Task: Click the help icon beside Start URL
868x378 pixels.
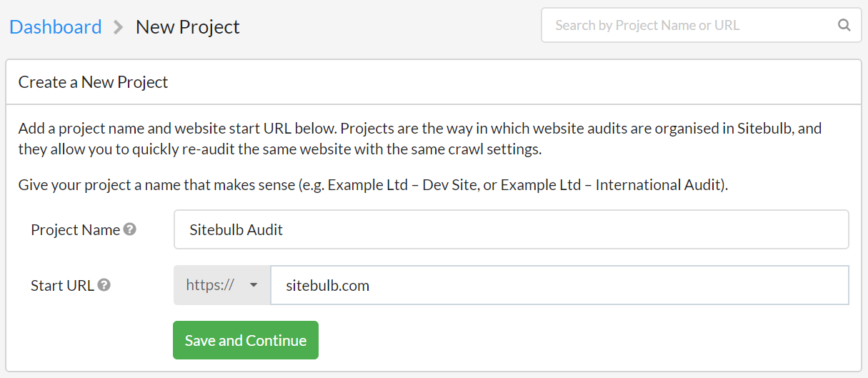Action: [104, 285]
